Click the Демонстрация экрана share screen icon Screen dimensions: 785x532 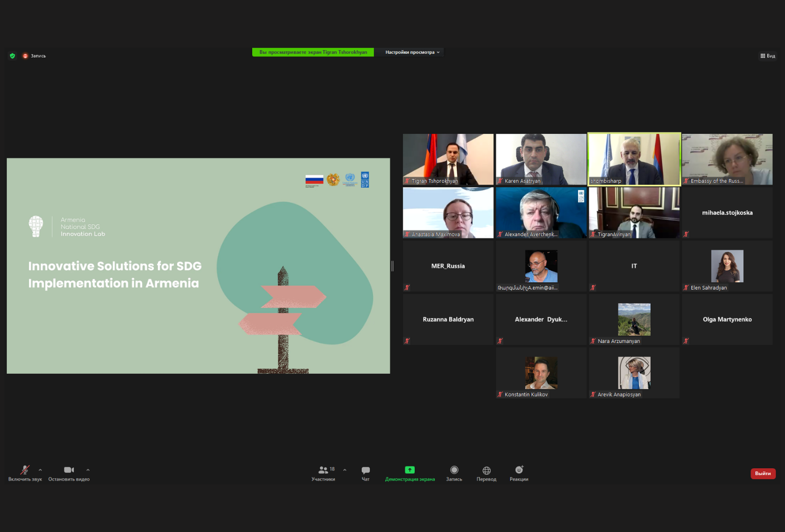click(409, 470)
